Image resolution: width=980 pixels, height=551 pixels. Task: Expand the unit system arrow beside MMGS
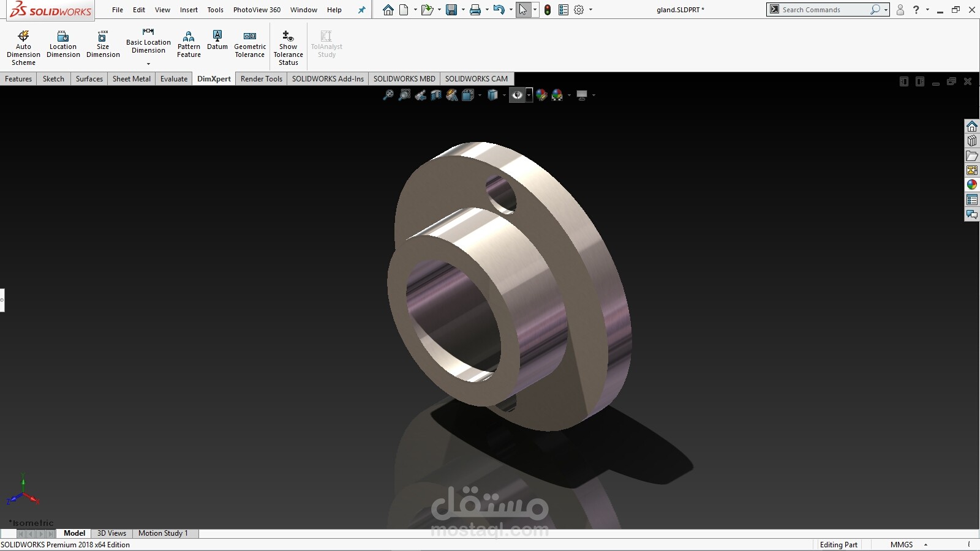pos(925,545)
